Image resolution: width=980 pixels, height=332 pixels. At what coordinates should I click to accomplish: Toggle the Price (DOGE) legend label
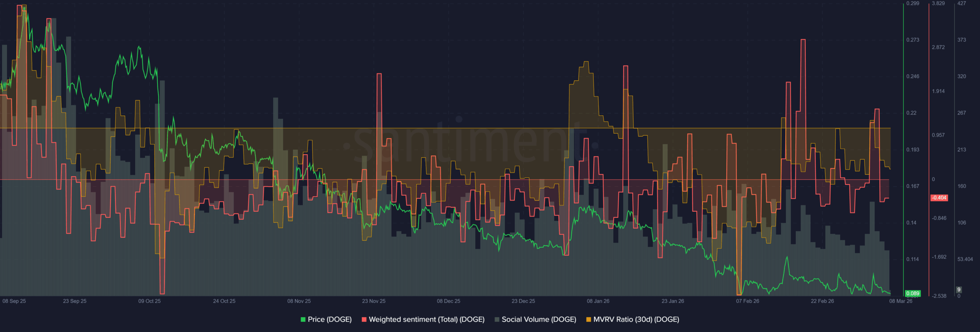click(330, 319)
